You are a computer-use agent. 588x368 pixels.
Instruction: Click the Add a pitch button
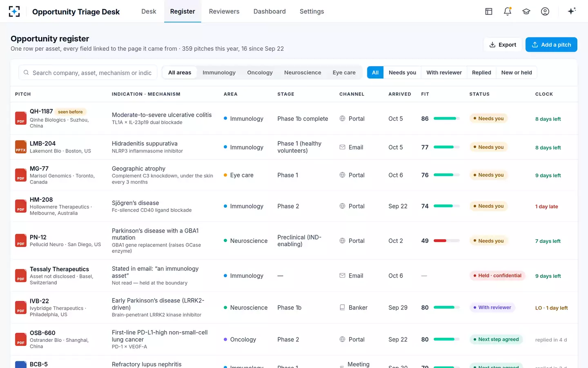pyautogui.click(x=551, y=45)
